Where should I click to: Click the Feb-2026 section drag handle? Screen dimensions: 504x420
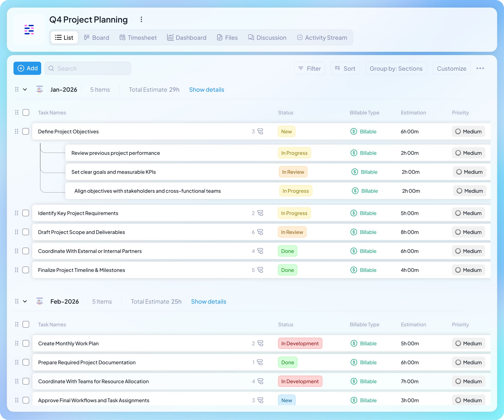point(17,301)
